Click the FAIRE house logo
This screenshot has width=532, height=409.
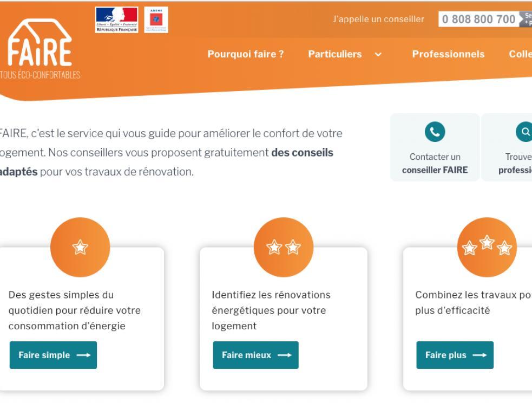point(40,49)
